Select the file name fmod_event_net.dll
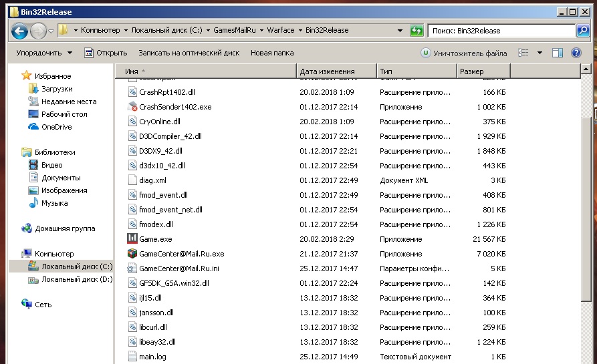Viewport: 597px width, 364px height. (170, 210)
